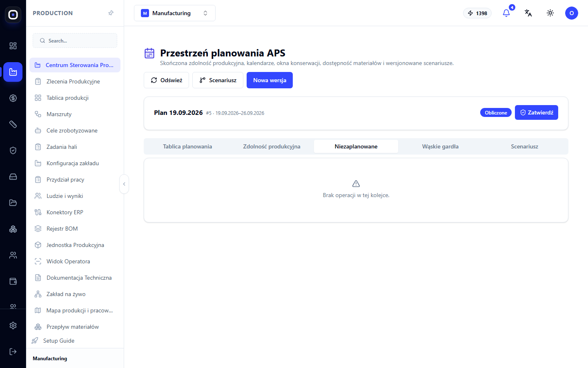Image resolution: width=588 pixels, height=368 pixels.
Task: Open wallet icon in rail
Action: tap(13, 281)
